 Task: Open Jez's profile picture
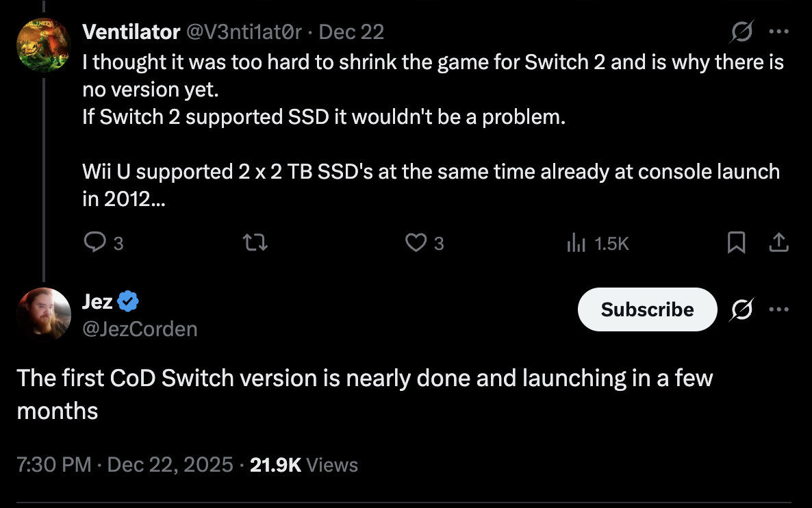pos(43,314)
